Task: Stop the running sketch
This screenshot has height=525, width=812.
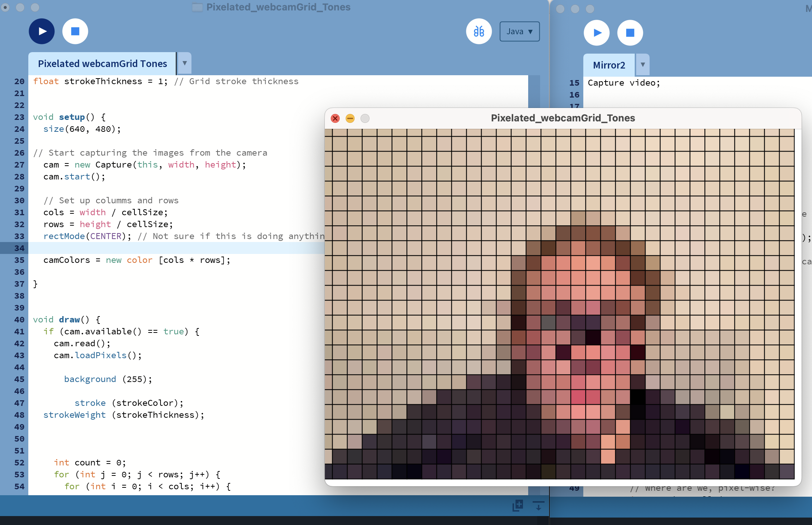Action: tap(75, 31)
